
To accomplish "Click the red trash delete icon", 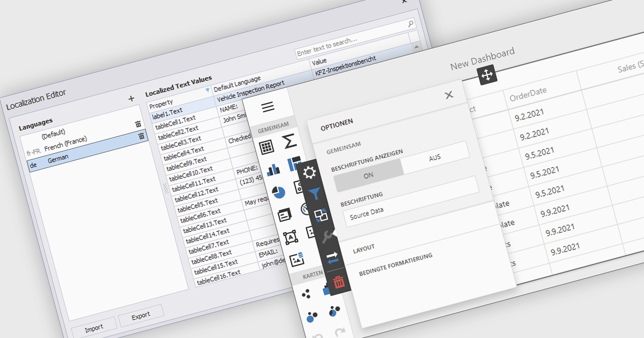I will [x=339, y=281].
